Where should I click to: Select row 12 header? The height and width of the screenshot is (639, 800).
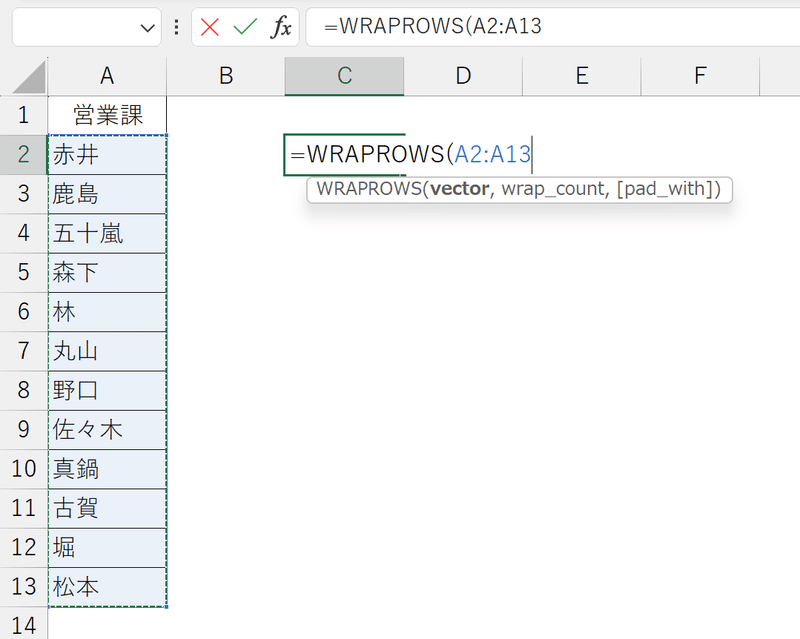click(23, 548)
